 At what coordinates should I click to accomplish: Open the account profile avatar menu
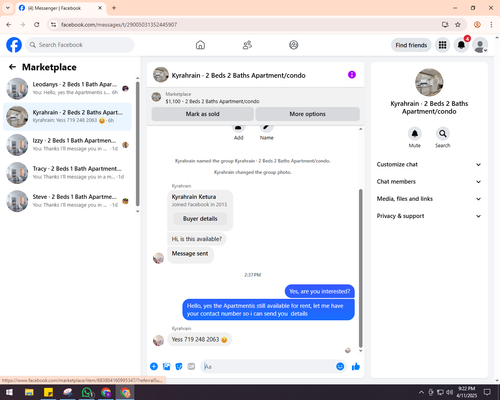tap(480, 45)
